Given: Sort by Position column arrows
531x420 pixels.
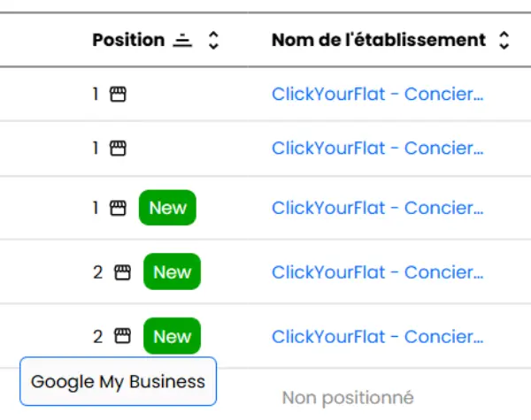Looking at the screenshot, I should pyautogui.click(x=213, y=41).
